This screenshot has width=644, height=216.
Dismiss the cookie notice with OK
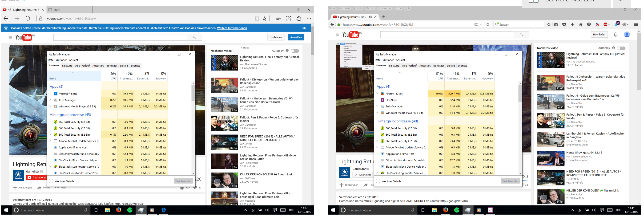pyautogui.click(x=304, y=28)
